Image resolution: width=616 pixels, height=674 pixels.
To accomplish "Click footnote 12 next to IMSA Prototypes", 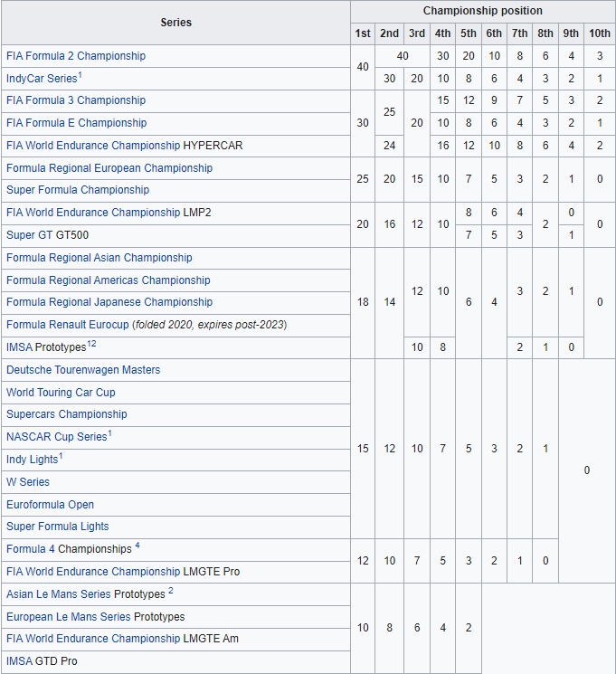I will [91, 344].
